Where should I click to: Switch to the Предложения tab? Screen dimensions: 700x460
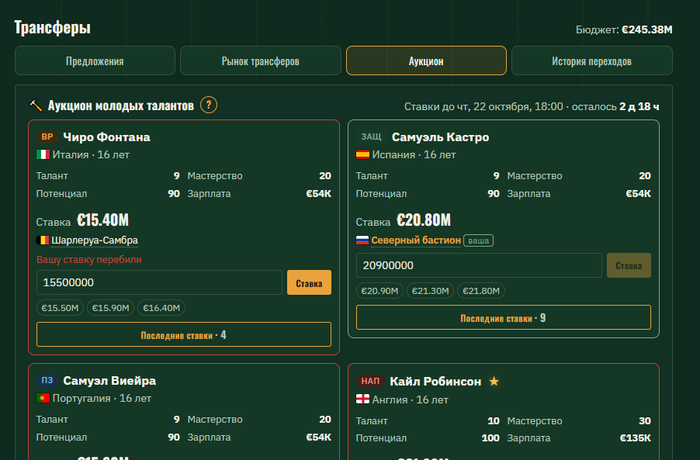click(95, 61)
